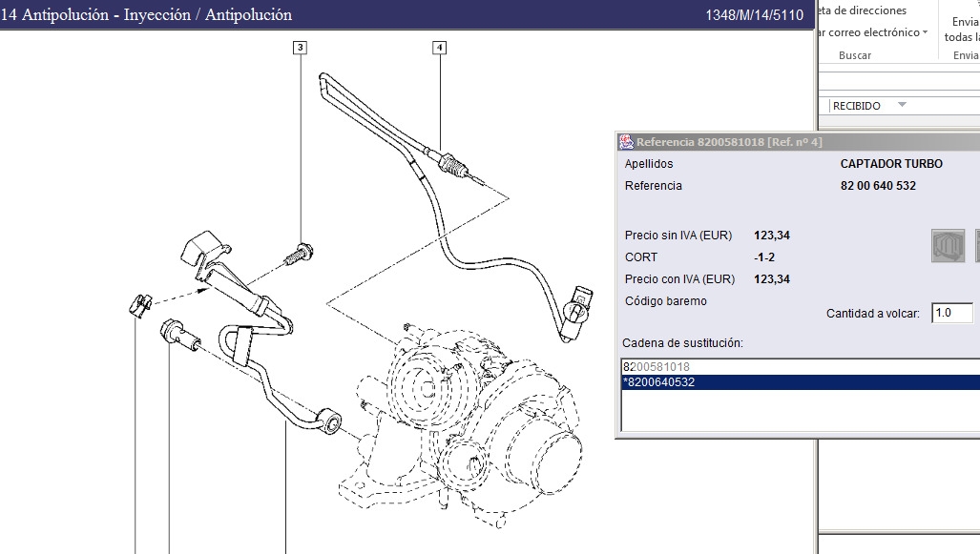Viewport: 980px width, 554px height.
Task: Click the Antipolución section title in header
Action: [146, 14]
